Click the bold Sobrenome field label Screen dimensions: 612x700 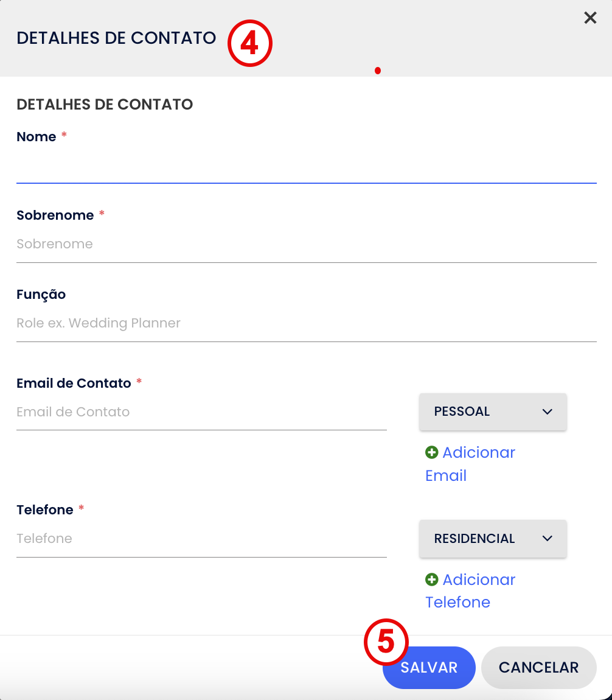point(55,215)
